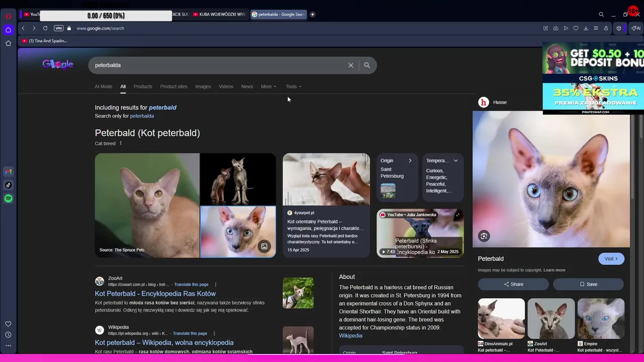Open the edit-page pencil icon in toolbar
Image resolution: width=644 pixels, height=362 pixels.
(x=545, y=28)
